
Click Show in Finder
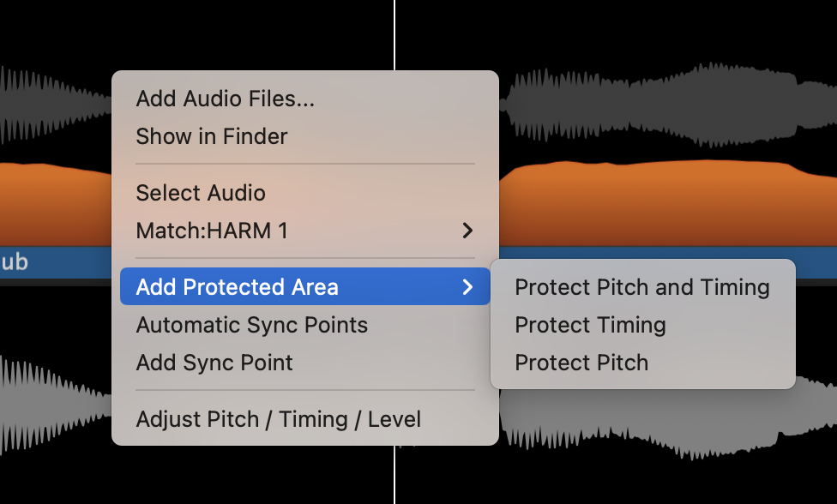coord(212,136)
